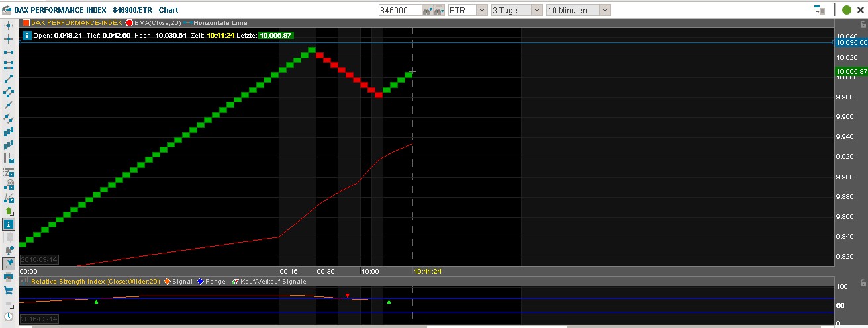Screen dimensions: 868x328
Task: Open the alarm bell add icon
Action: pos(9,250)
